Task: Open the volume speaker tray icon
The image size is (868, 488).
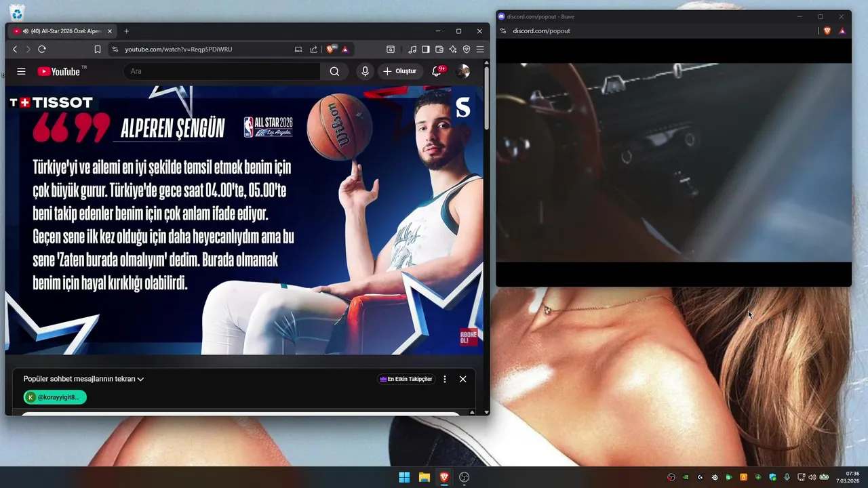Action: tap(812, 477)
